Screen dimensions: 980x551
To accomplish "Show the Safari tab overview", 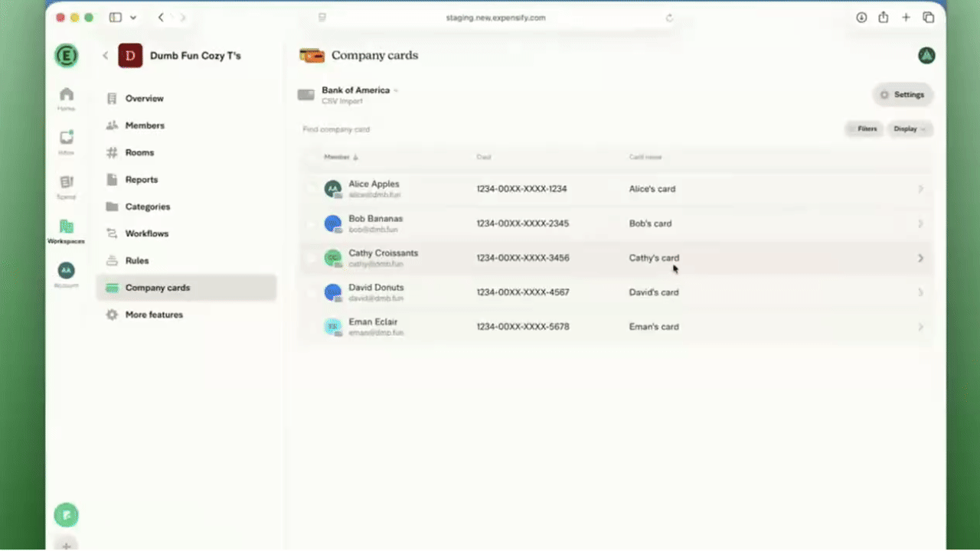I will click(929, 18).
